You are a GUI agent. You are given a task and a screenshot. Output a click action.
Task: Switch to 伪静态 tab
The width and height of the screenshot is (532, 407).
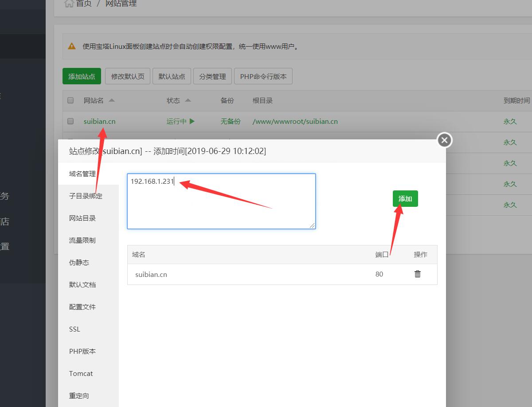tap(88, 262)
